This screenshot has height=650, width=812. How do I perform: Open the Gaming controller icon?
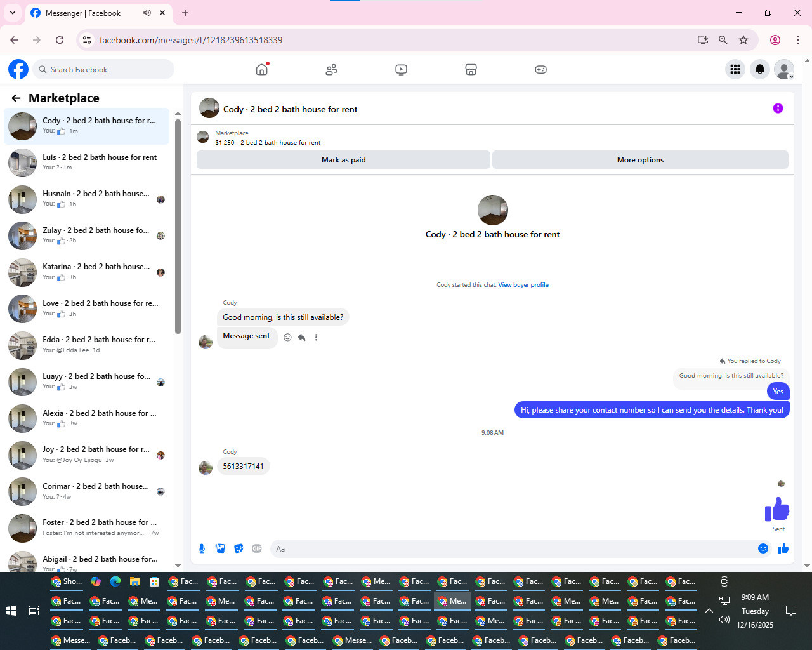[540, 69]
